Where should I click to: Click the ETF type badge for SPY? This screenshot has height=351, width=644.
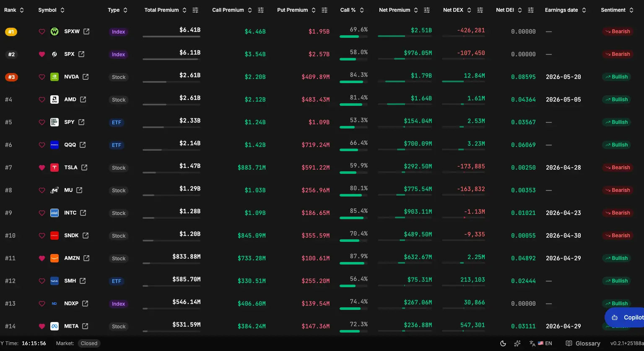(x=117, y=123)
